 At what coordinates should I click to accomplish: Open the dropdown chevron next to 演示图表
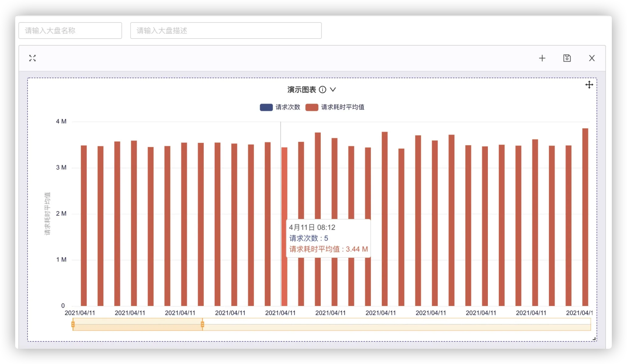pyautogui.click(x=333, y=90)
